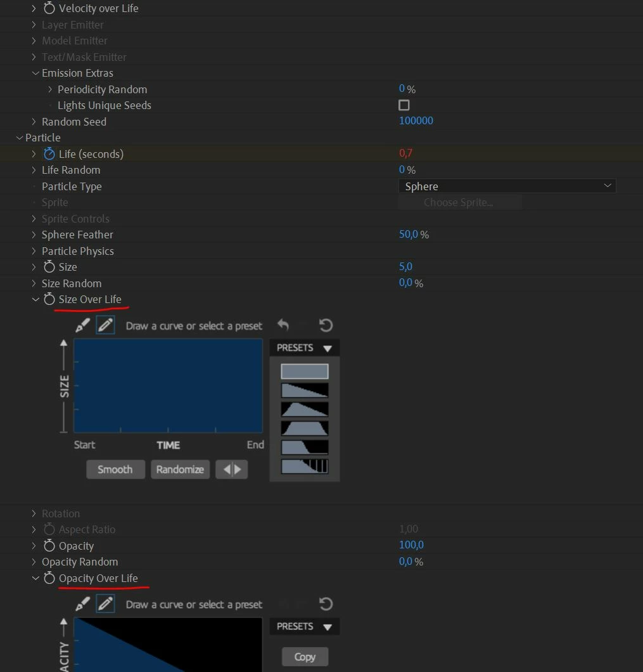Viewport: 643px width, 672px height.
Task: Expand the Velocity over Life property
Action: pyautogui.click(x=34, y=8)
